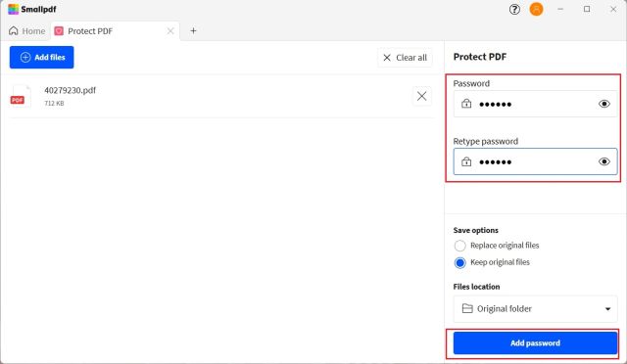Expand the Files location dropdown arrow

pyautogui.click(x=607, y=309)
